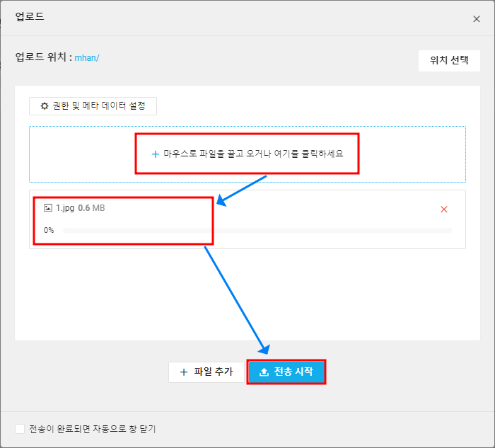Screen dimensions: 495x448
Task: Add another file with the 파일 추가 button
Action: click(x=206, y=372)
